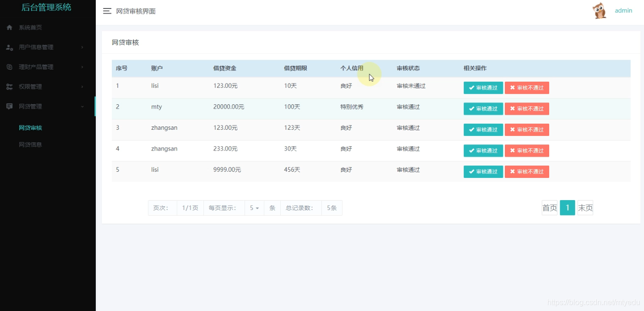Click the admin avatar picture
Viewport: 644px width, 311px height.
[599, 10]
